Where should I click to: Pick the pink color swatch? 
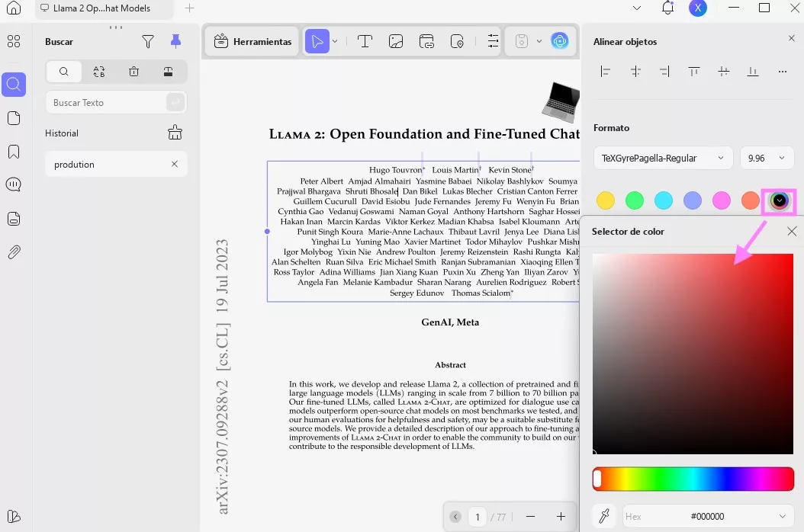[722, 200]
